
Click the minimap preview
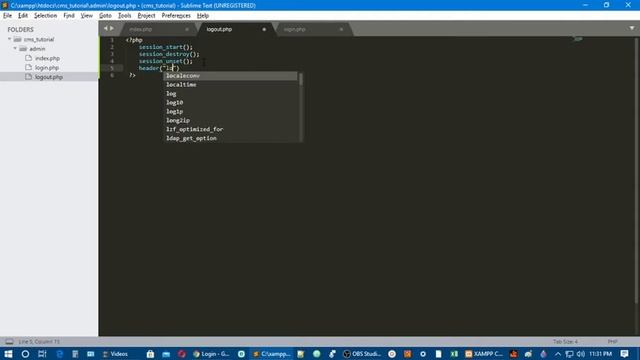[x=578, y=40]
